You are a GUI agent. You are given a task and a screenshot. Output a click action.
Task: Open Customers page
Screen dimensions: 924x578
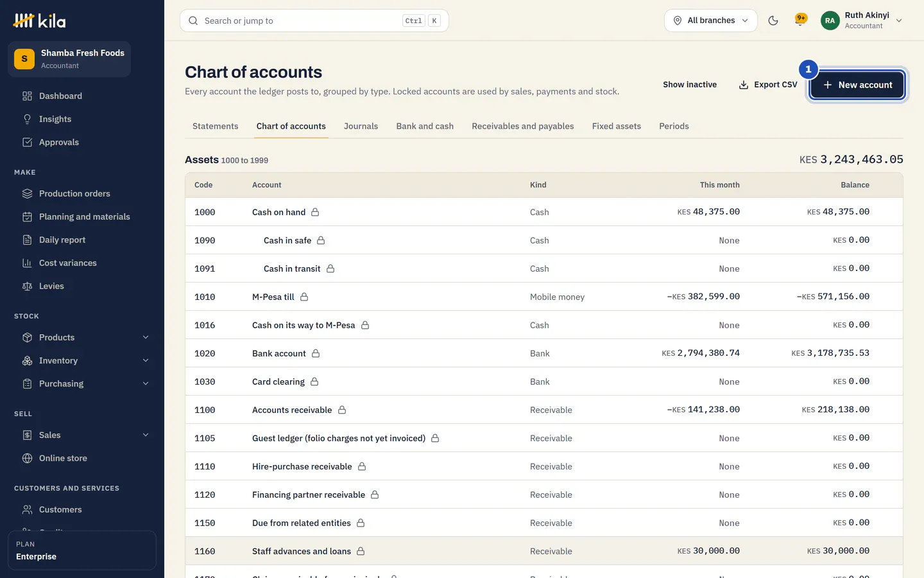[x=82, y=509]
